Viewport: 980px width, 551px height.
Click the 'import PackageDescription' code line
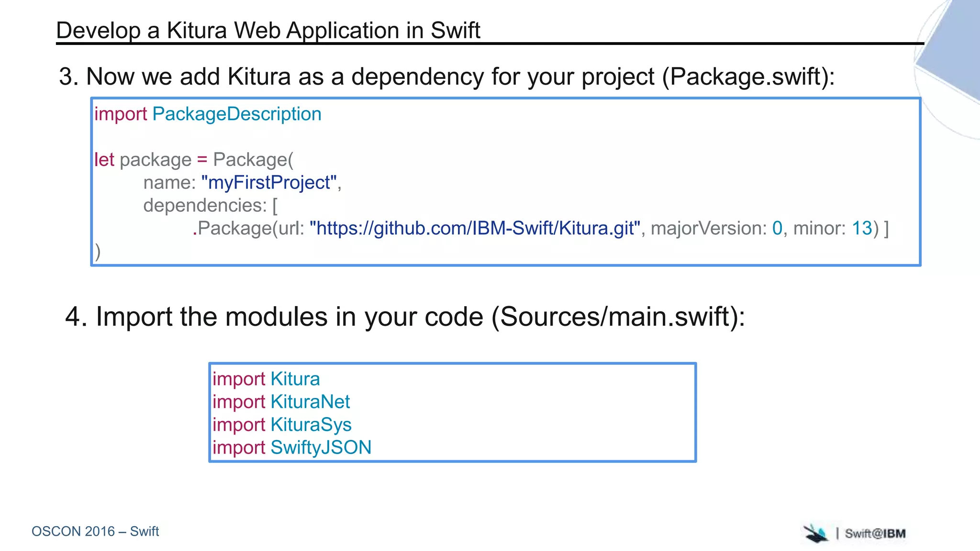tap(208, 114)
